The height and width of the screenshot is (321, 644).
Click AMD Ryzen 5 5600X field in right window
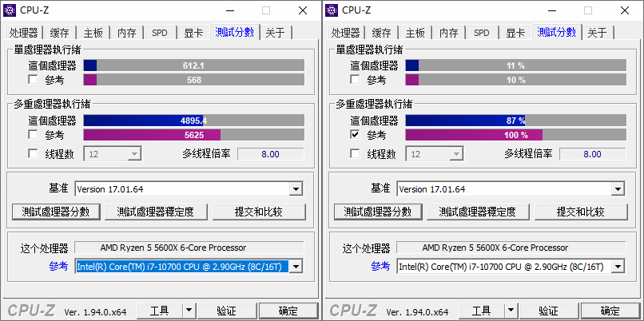point(511,248)
